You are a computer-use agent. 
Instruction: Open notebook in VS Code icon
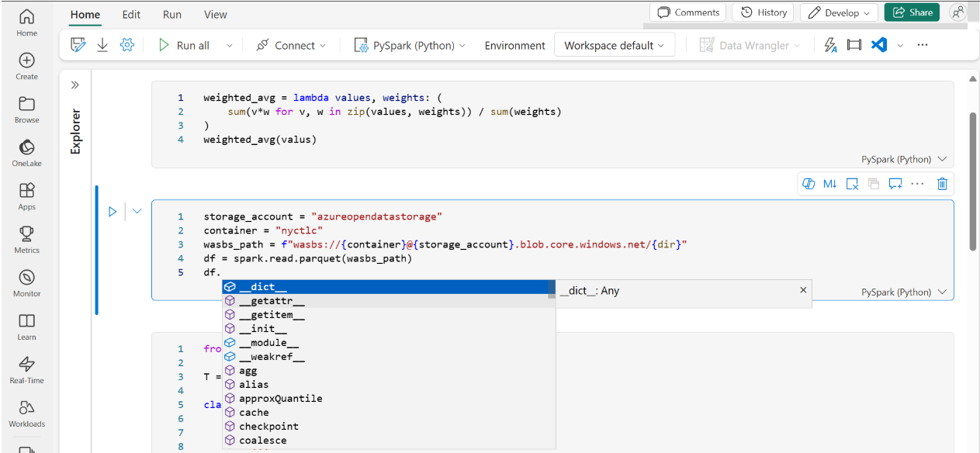[879, 45]
